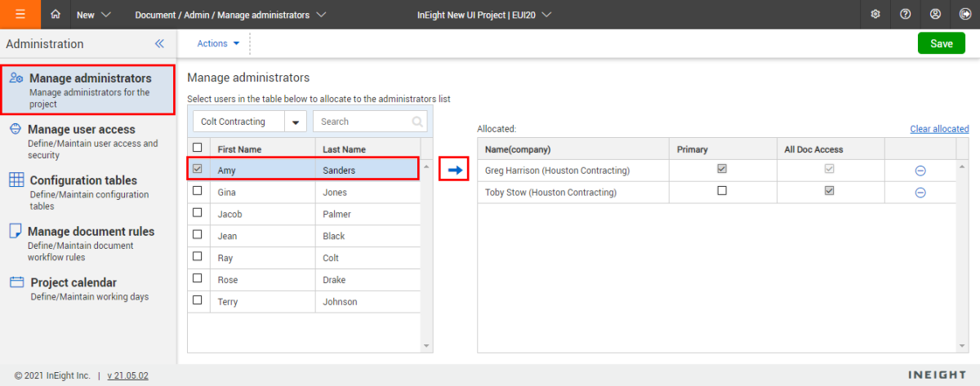Click blue arrow to allocate selected user
The width and height of the screenshot is (980, 386).
tap(455, 170)
